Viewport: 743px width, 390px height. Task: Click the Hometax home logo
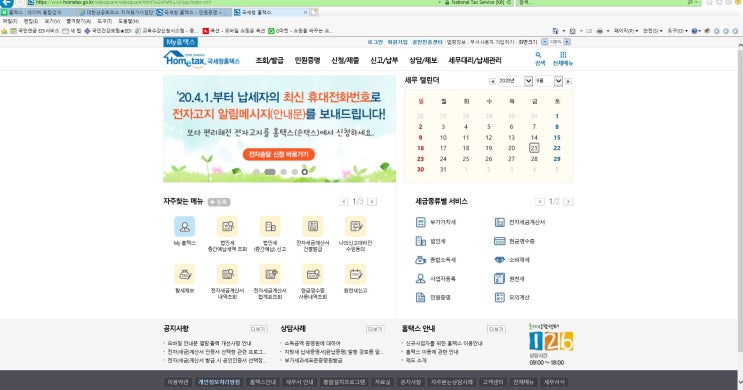tap(201, 59)
